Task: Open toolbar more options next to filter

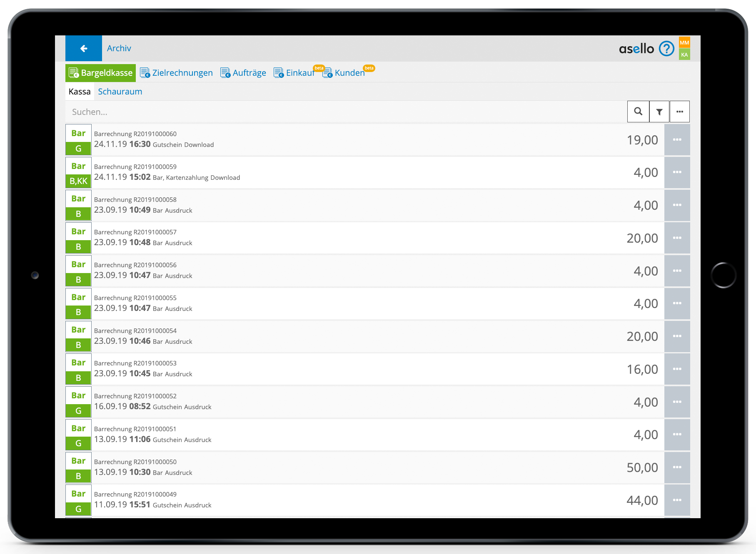Action: (x=679, y=112)
